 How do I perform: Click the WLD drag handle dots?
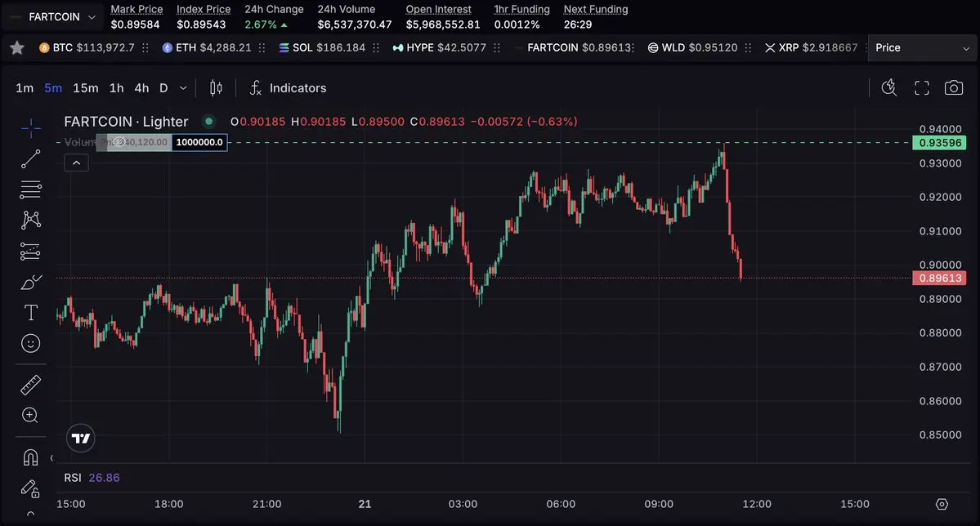(748, 47)
